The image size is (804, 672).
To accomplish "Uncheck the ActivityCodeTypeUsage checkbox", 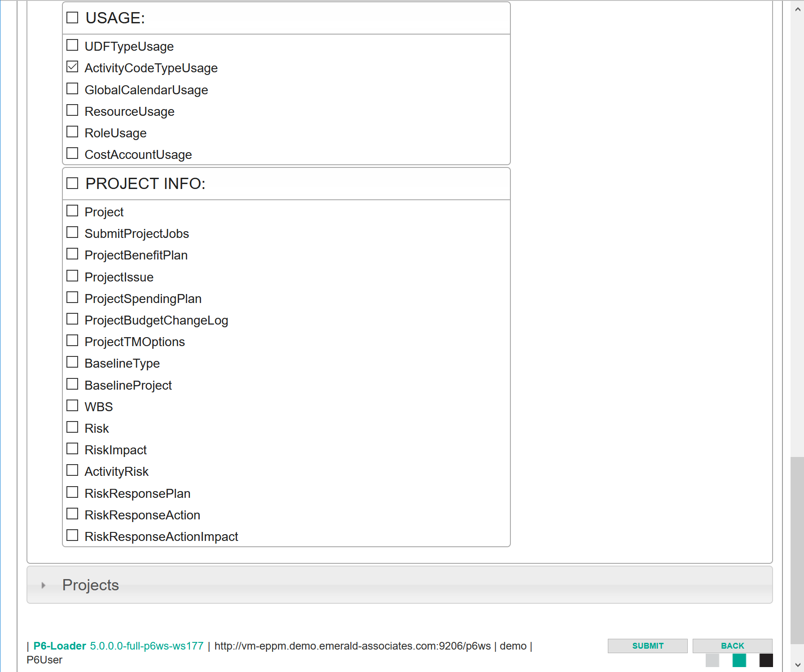I will 72,67.
